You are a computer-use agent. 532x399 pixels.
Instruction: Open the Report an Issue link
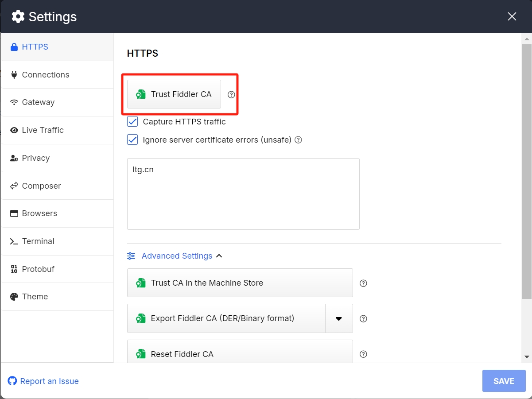43,381
